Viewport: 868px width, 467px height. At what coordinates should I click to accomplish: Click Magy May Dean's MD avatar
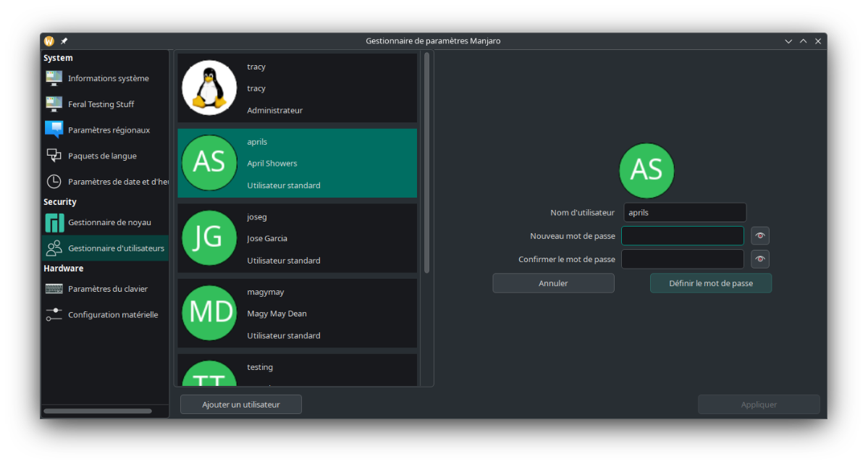coord(209,314)
